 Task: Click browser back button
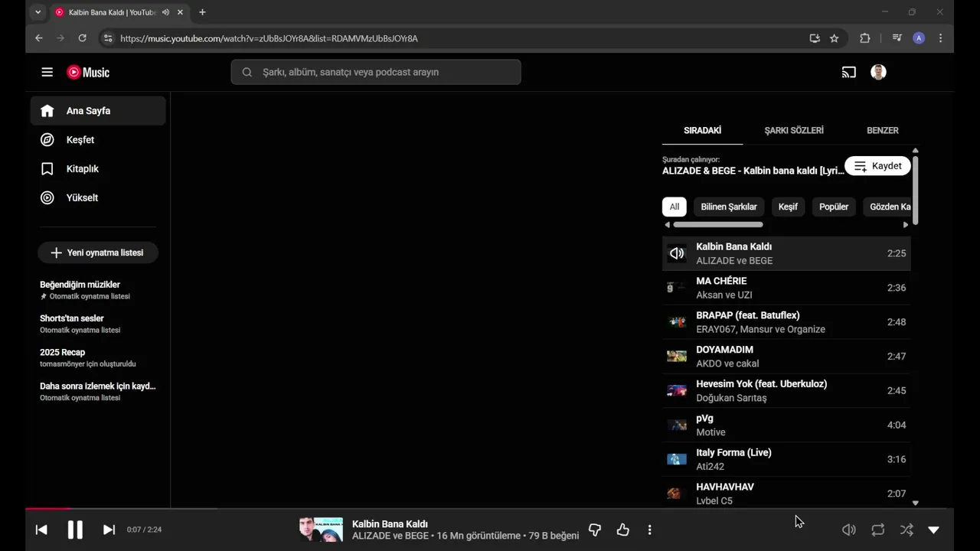click(39, 38)
